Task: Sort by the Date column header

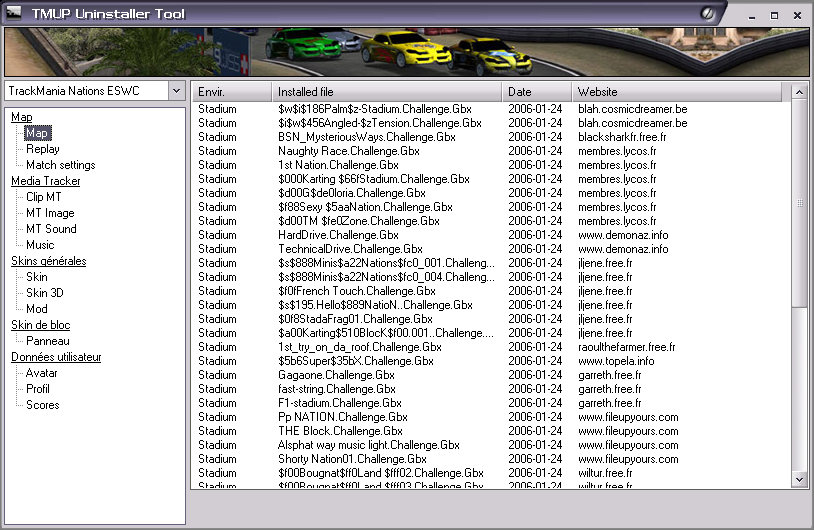Action: (x=537, y=92)
